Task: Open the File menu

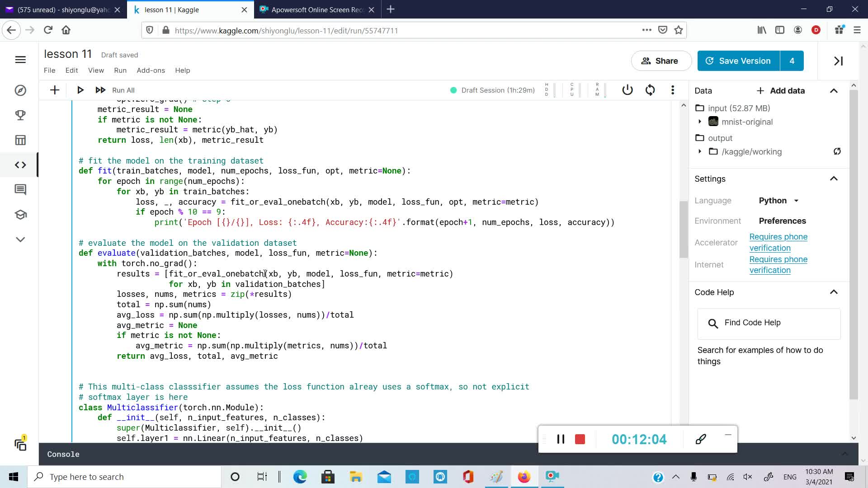Action: tap(50, 70)
